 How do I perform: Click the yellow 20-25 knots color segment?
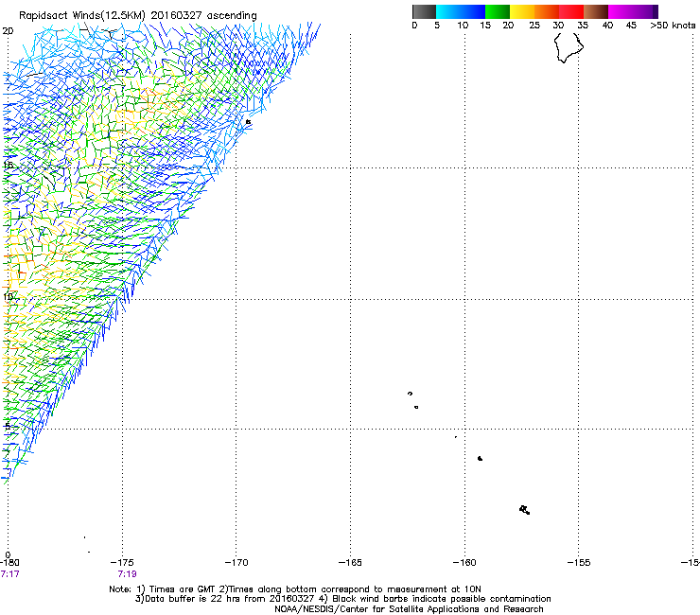coord(522,11)
